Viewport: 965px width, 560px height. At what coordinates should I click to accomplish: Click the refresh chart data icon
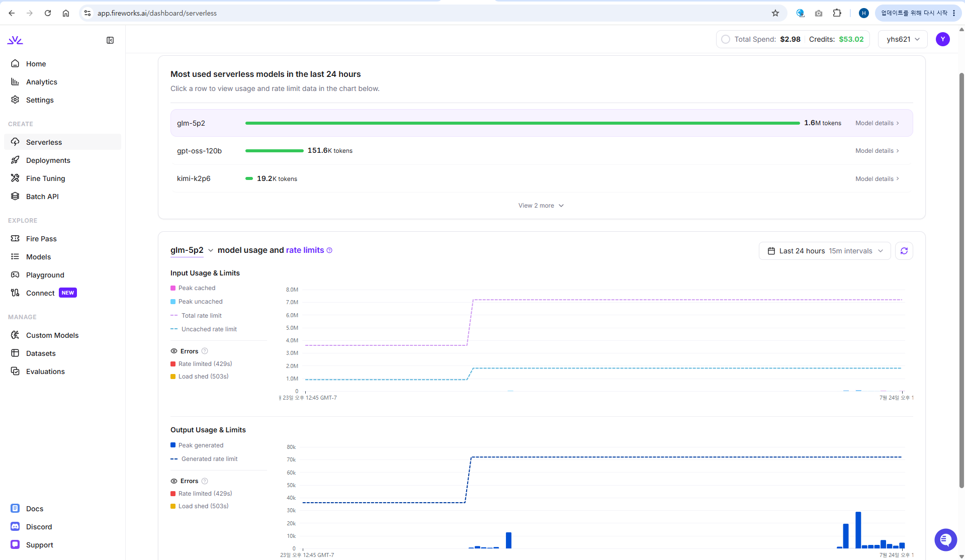[904, 251]
